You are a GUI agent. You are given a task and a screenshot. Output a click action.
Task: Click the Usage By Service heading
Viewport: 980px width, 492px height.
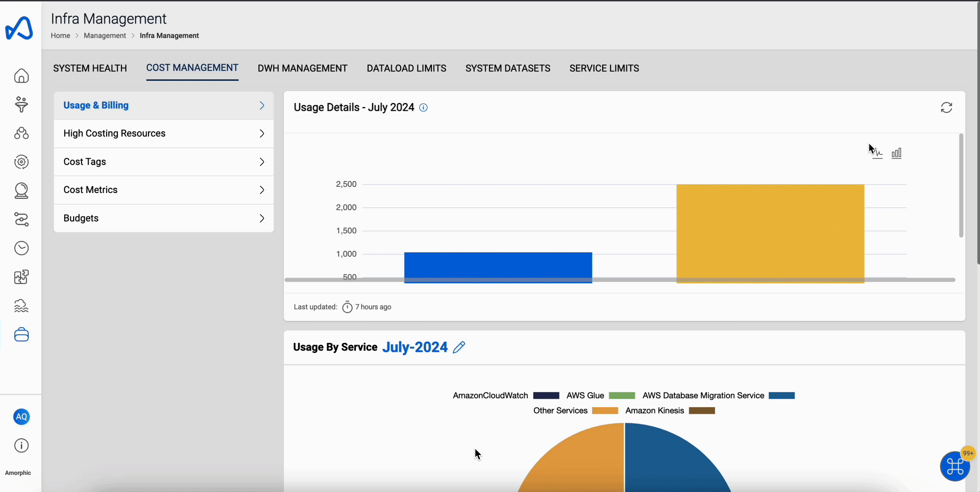335,347
